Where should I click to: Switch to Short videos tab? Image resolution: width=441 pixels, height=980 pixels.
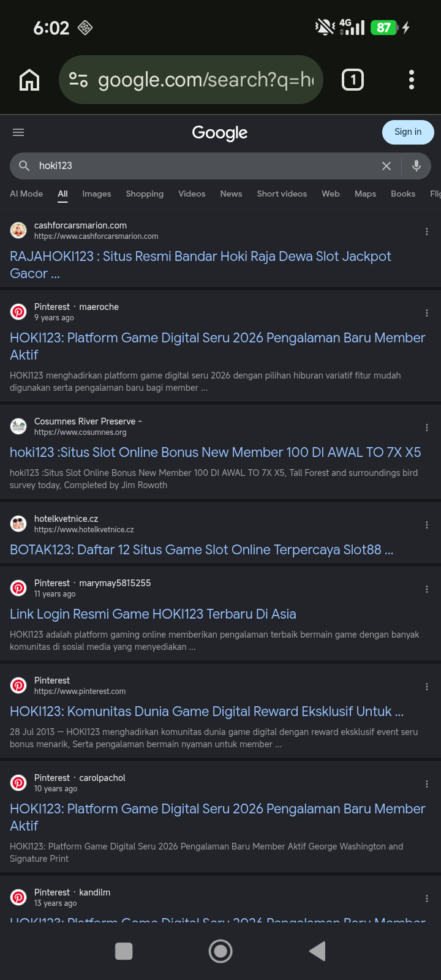282,194
